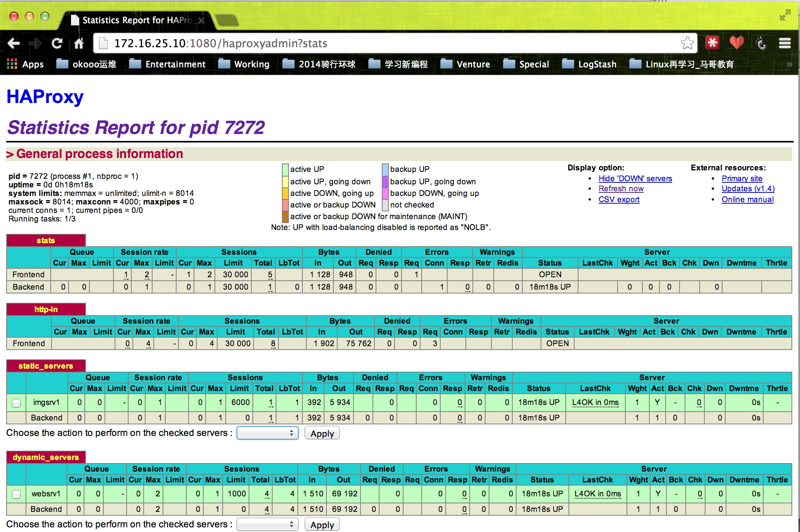
Task: Click the fullscreen arrows icon
Action: click(x=785, y=15)
